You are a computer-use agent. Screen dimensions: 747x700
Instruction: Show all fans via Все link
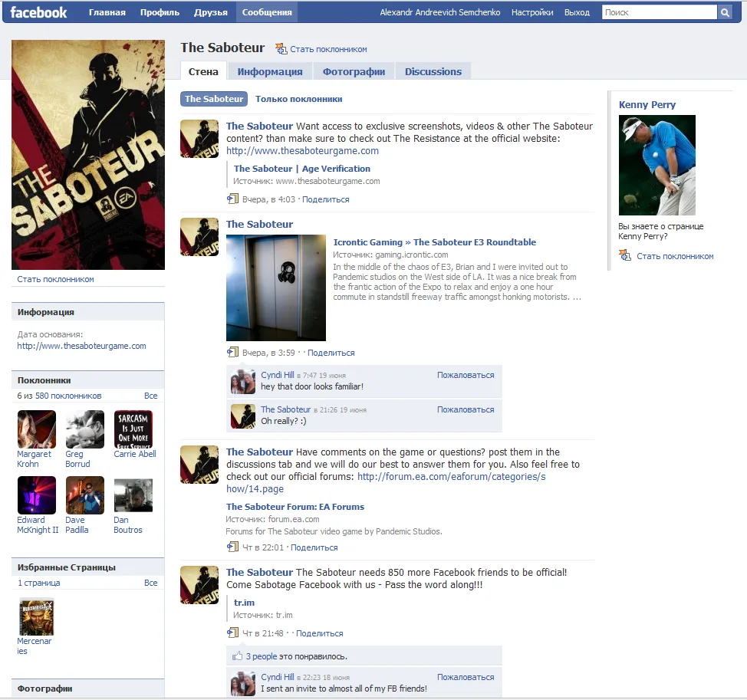(x=151, y=396)
